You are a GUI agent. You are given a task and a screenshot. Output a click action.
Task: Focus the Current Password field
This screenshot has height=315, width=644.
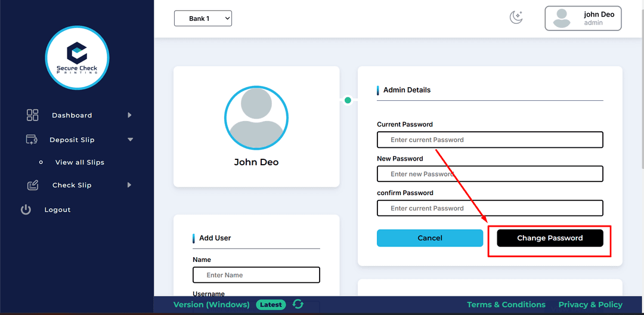490,140
